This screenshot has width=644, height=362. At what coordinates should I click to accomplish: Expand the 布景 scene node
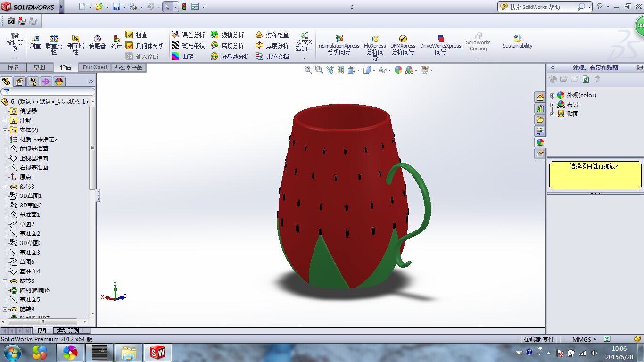point(553,105)
